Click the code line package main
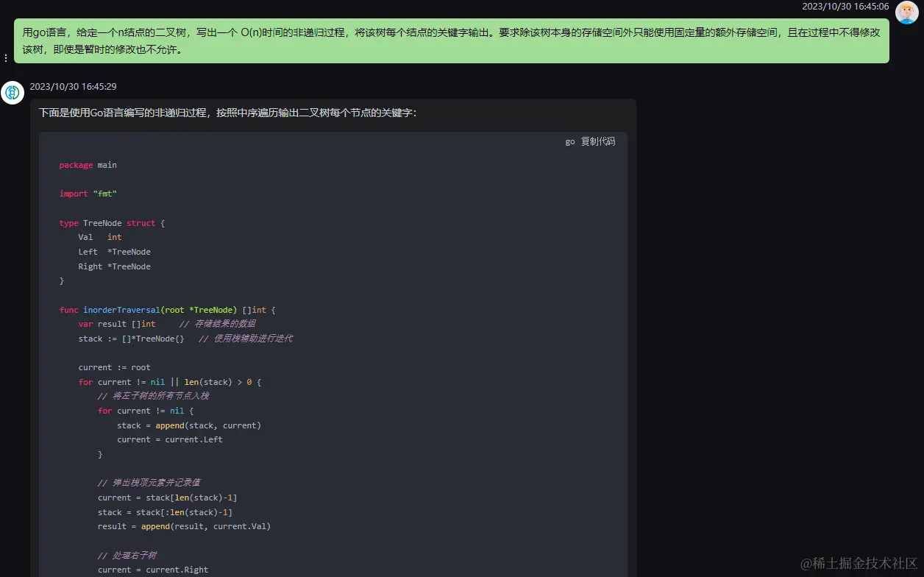The image size is (924, 577). coord(88,165)
